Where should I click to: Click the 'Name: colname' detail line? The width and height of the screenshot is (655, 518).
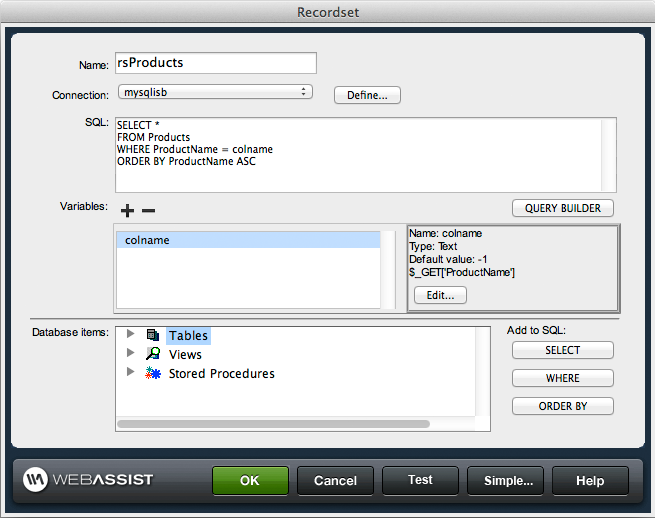[x=445, y=233]
